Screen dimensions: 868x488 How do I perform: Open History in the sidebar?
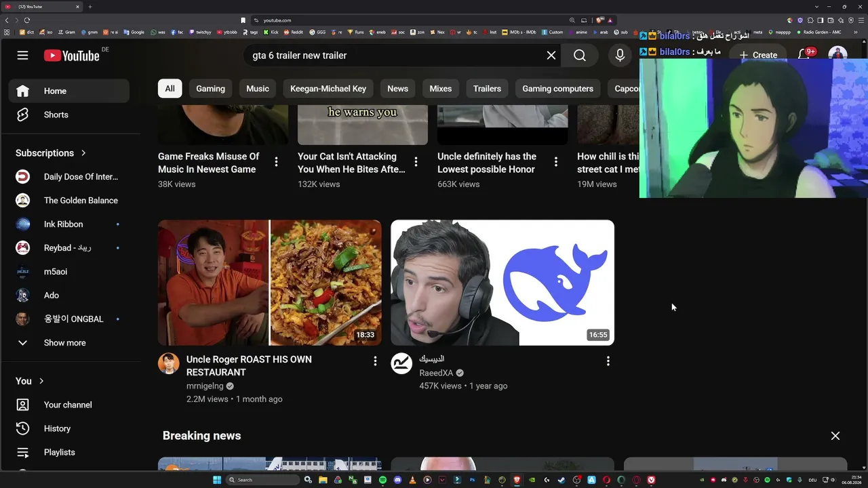click(x=69, y=428)
